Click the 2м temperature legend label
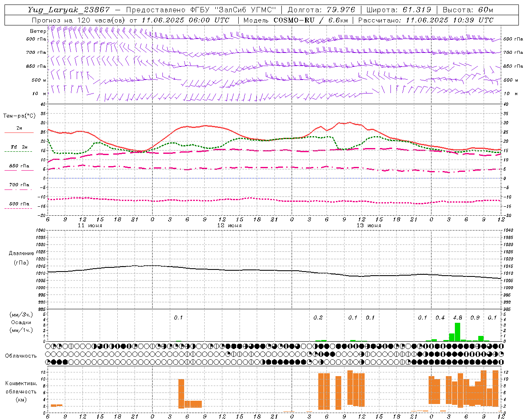 click(19, 128)
